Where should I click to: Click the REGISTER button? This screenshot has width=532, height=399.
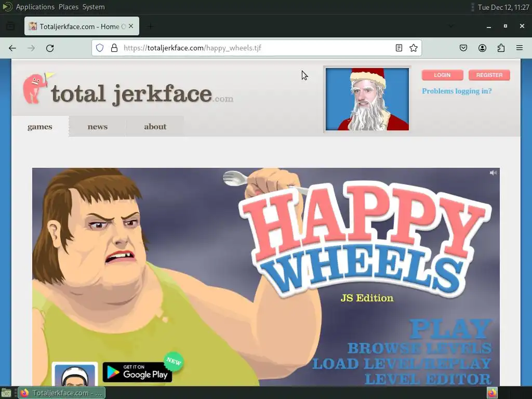coord(489,75)
